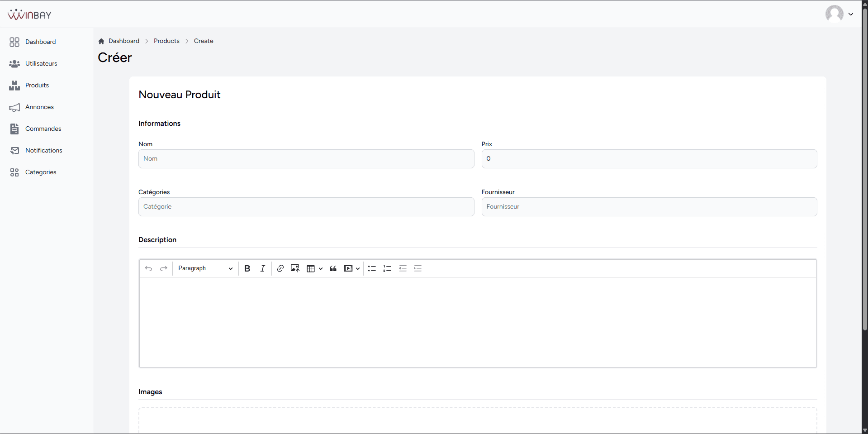Click the Create breadcrumb
868x434 pixels.
pyautogui.click(x=204, y=41)
